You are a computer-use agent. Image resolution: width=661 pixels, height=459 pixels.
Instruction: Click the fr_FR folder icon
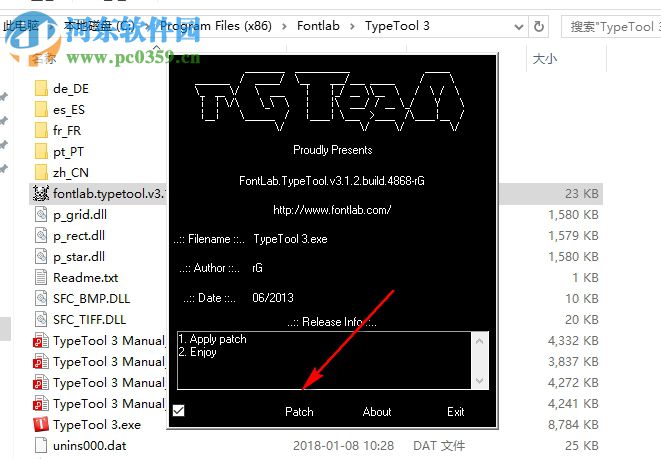click(41, 131)
